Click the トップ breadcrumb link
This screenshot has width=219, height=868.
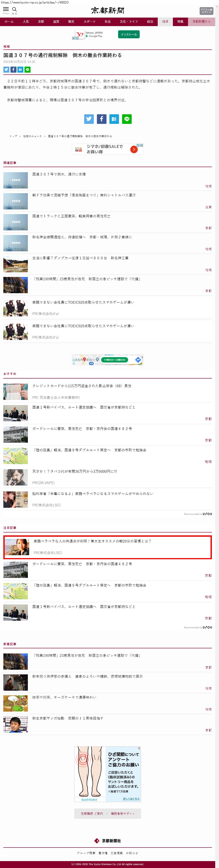(13, 136)
